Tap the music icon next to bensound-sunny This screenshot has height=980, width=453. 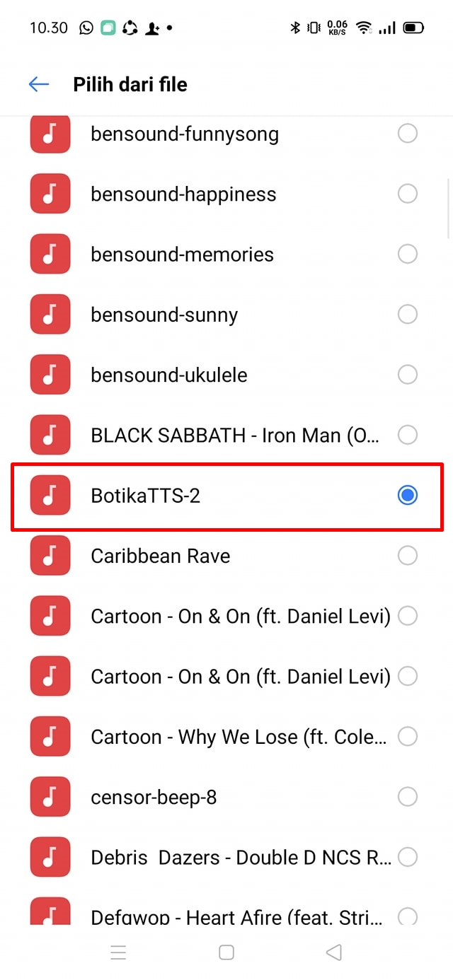(50, 315)
